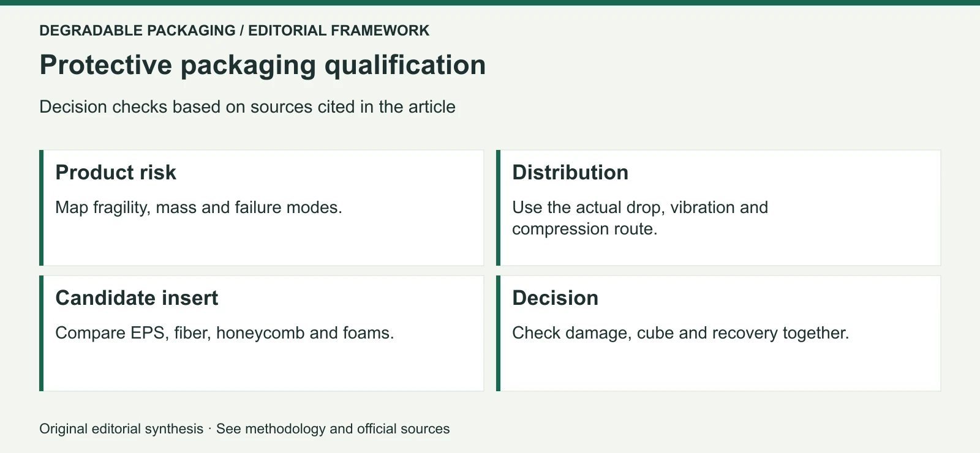Open the Distribution card heading
Viewport: 980px width, 453px height.
tap(570, 173)
